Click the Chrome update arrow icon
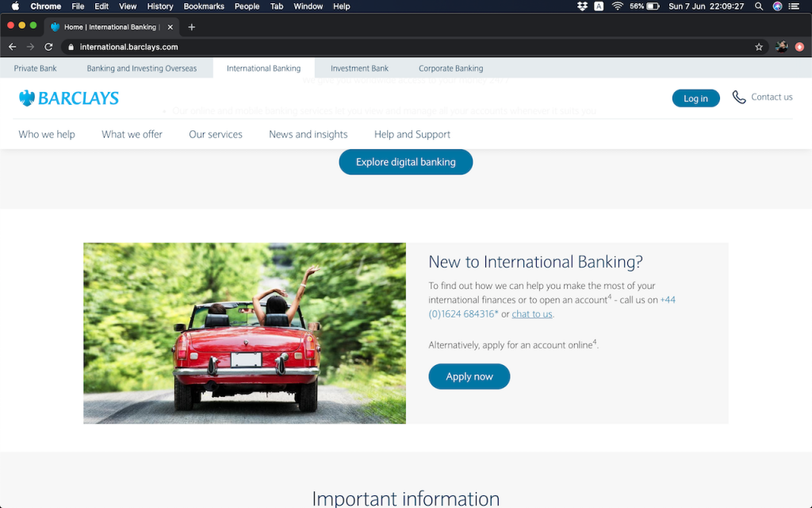812x508 pixels. (x=799, y=47)
